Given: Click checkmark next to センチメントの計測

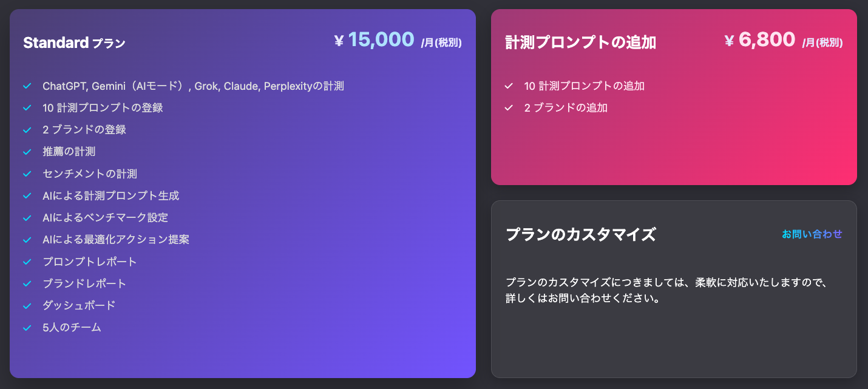Looking at the screenshot, I should [x=27, y=174].
